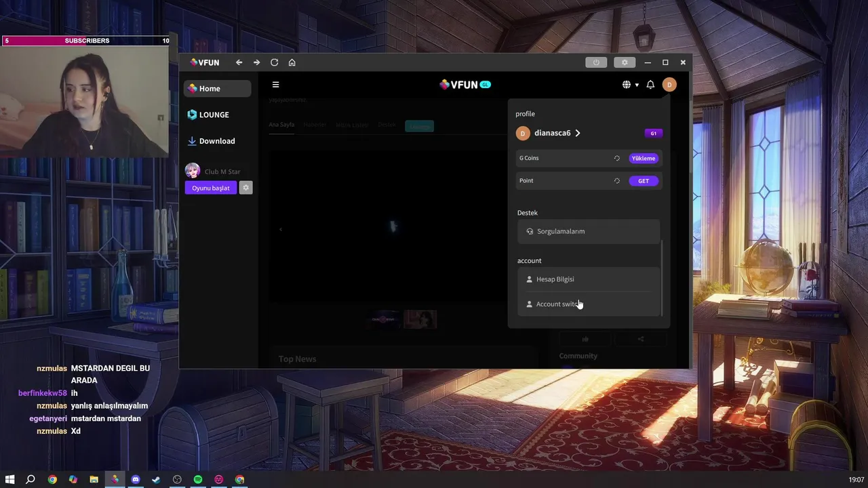The width and height of the screenshot is (868, 488).
Task: Open OBS Studio from taskbar
Action: coord(177,479)
